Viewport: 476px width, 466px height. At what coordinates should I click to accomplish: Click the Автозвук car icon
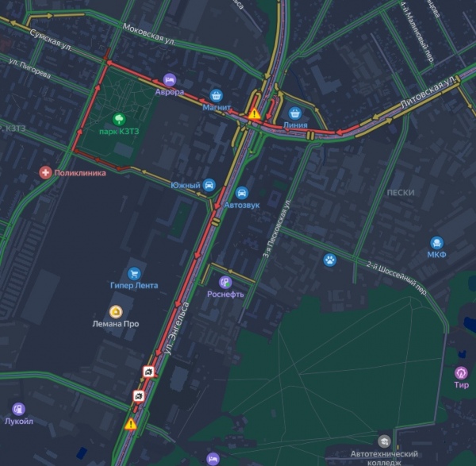pos(242,193)
